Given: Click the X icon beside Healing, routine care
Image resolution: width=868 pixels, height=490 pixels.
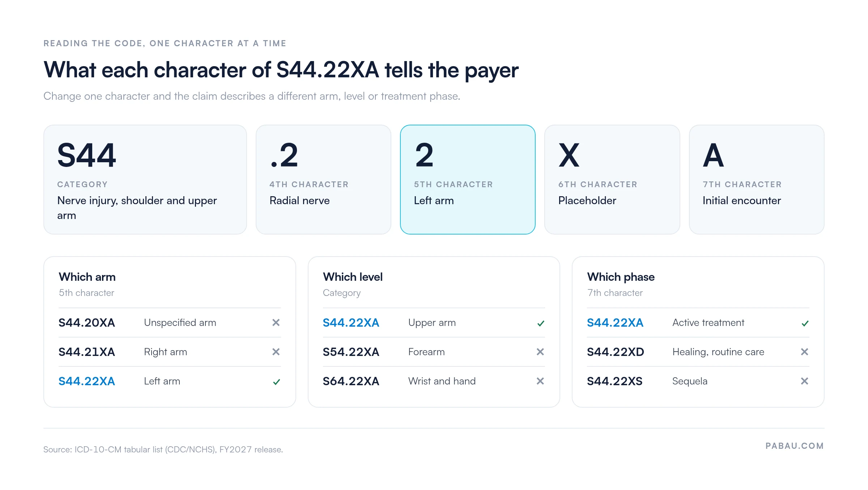Looking at the screenshot, I should (x=805, y=352).
